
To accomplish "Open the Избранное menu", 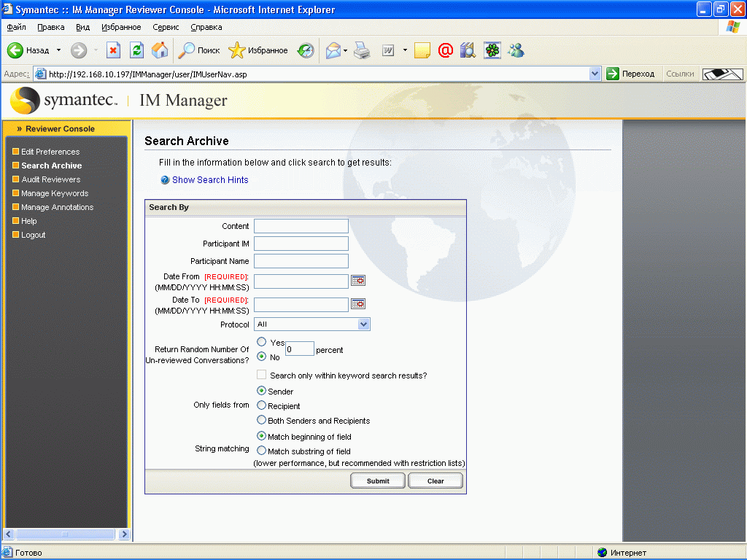I will (x=121, y=27).
